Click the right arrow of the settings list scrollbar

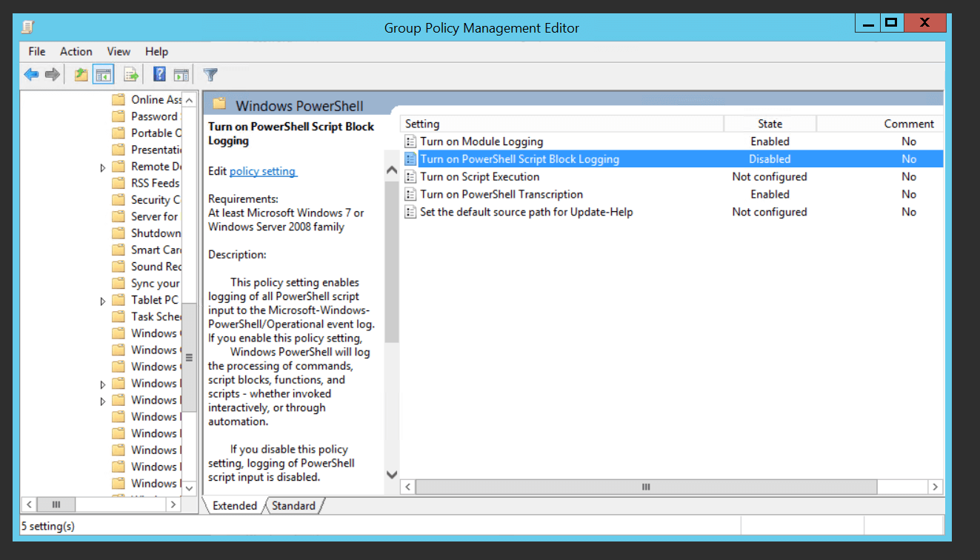pyautogui.click(x=936, y=487)
